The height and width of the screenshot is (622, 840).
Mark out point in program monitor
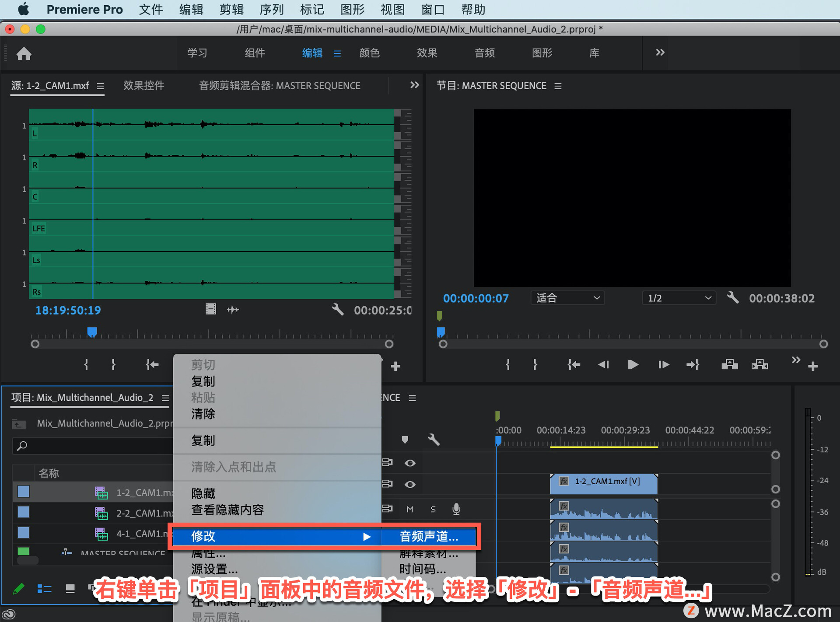(535, 364)
